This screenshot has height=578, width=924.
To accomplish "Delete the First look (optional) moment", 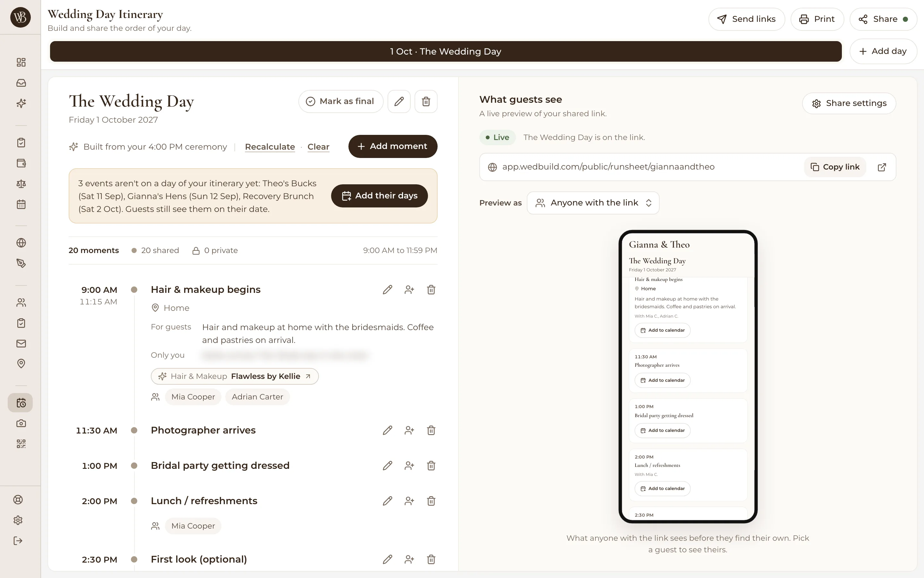I will (431, 559).
